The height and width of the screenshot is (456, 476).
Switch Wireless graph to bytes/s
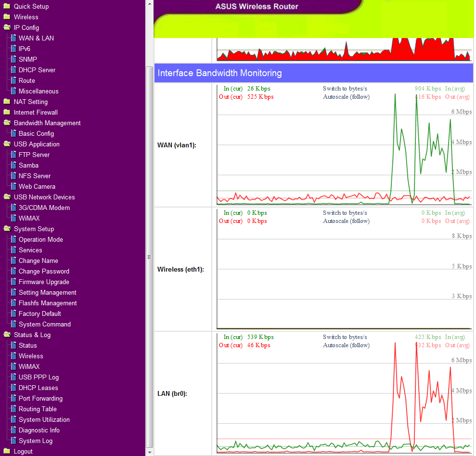345,213
